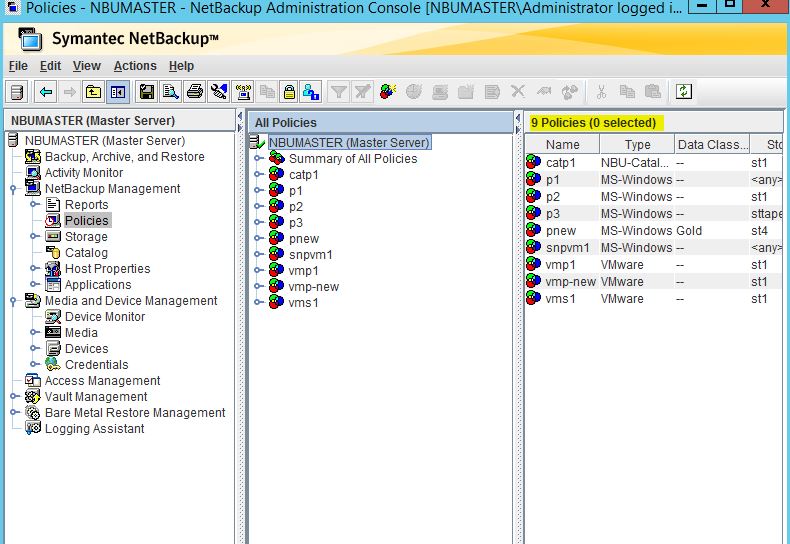This screenshot has width=790, height=544.
Task: Click the printer icon
Action: coord(195,92)
